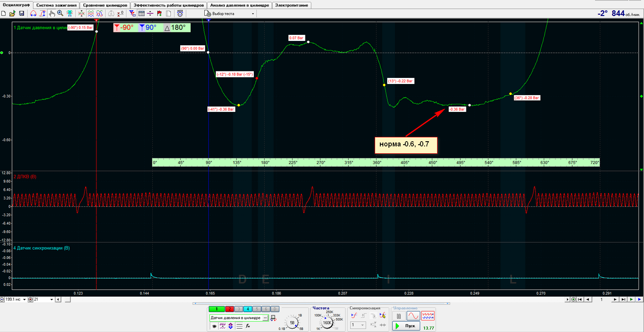Image resolution: width=644 pixels, height=332 pixels.
Task: Click the cyan double-arrow waveform tool
Action: pyautogui.click(x=69, y=13)
